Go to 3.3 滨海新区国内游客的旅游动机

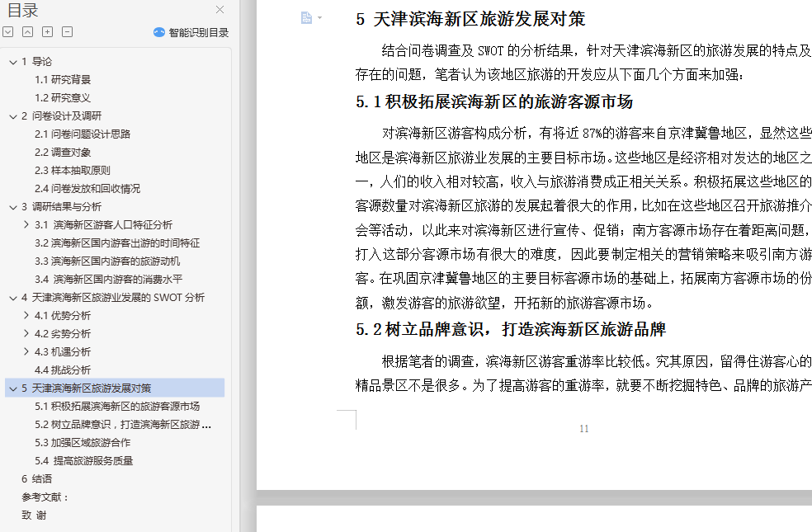pos(107,261)
